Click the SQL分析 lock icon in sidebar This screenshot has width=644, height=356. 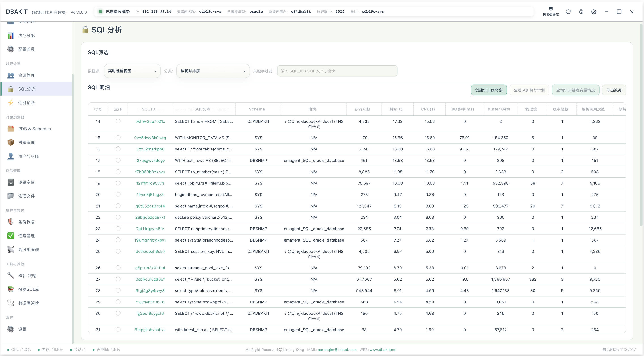pos(11,89)
